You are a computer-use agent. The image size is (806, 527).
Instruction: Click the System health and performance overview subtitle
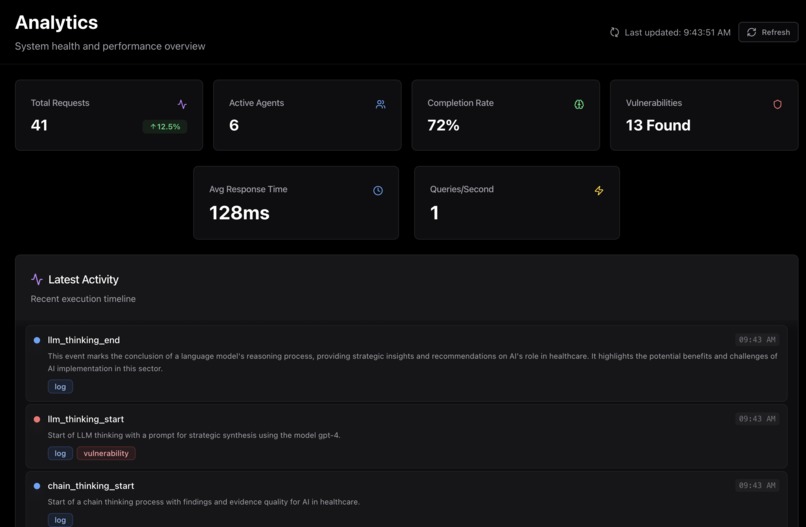coord(110,46)
